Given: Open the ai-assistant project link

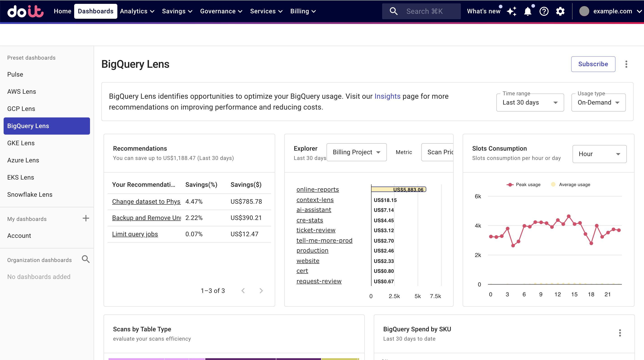Looking at the screenshot, I should coord(313,210).
